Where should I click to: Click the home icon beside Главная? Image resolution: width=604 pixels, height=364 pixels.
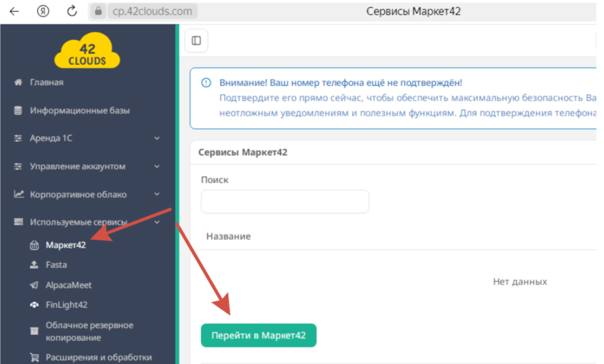pyautogui.click(x=18, y=82)
